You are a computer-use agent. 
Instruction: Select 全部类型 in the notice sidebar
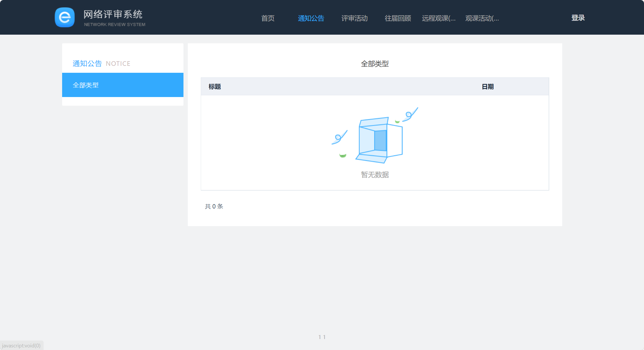click(x=123, y=85)
